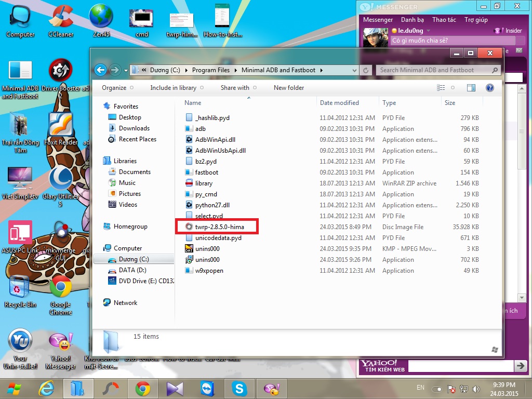The height and width of the screenshot is (399, 532).
Task: Open the Share with dropdown
Action: click(238, 87)
